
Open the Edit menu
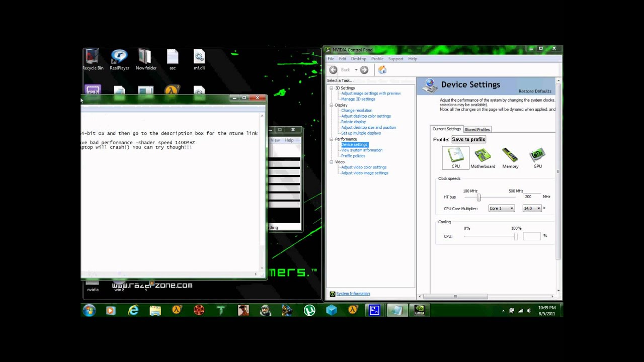point(343,59)
